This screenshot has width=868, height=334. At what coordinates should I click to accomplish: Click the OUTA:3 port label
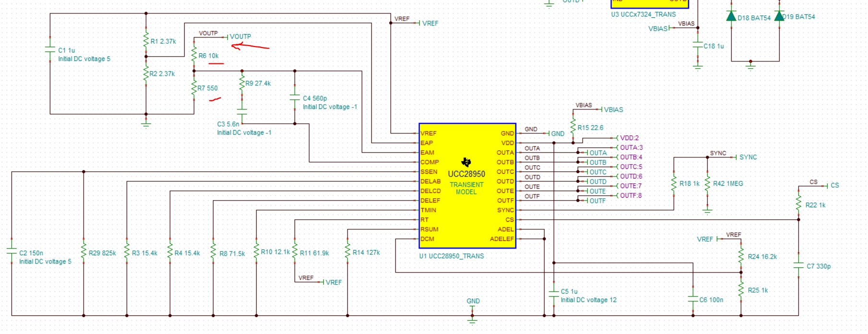click(x=631, y=147)
